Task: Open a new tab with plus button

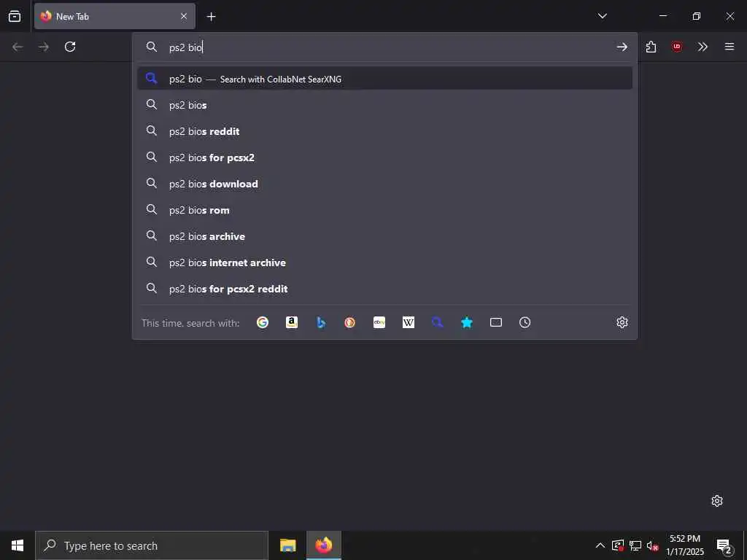Action: 211,17
